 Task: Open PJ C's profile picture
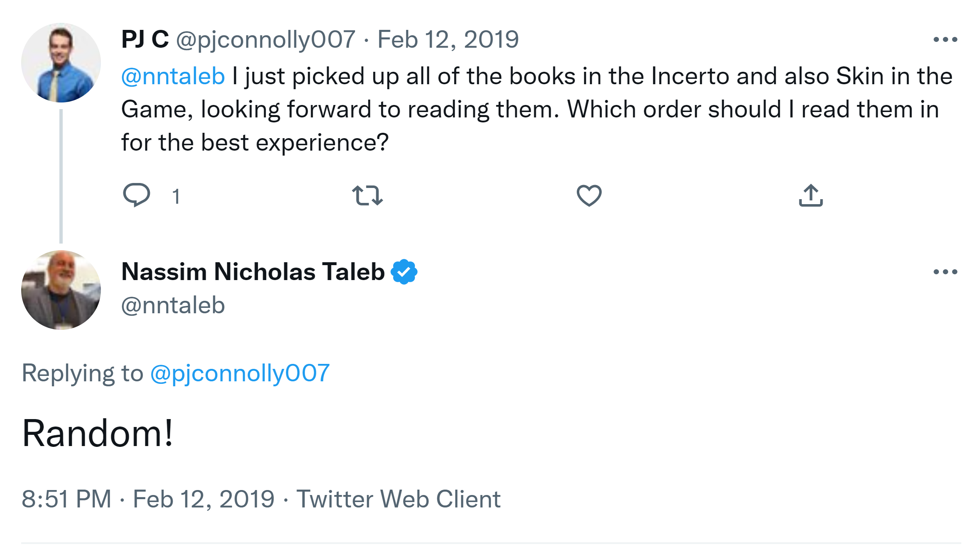(x=61, y=63)
